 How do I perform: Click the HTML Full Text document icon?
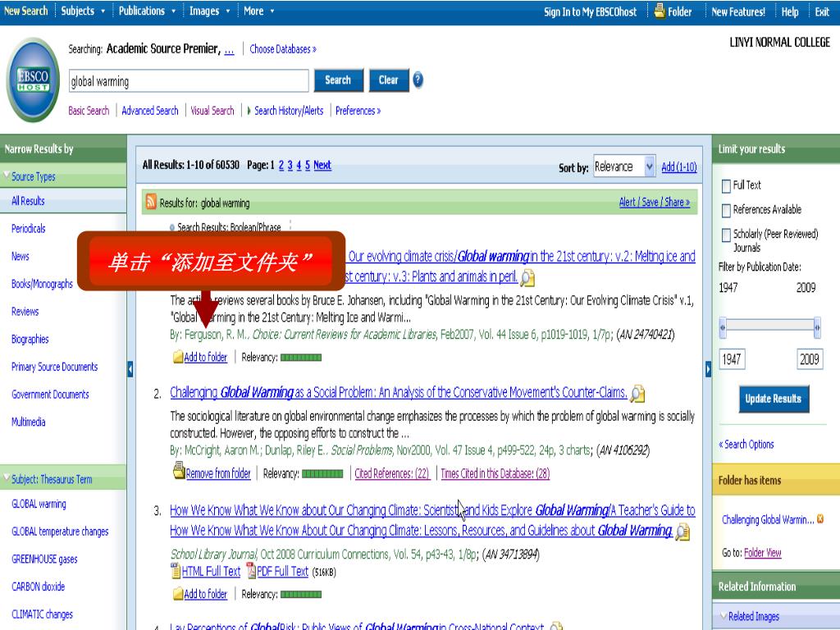[x=176, y=571]
